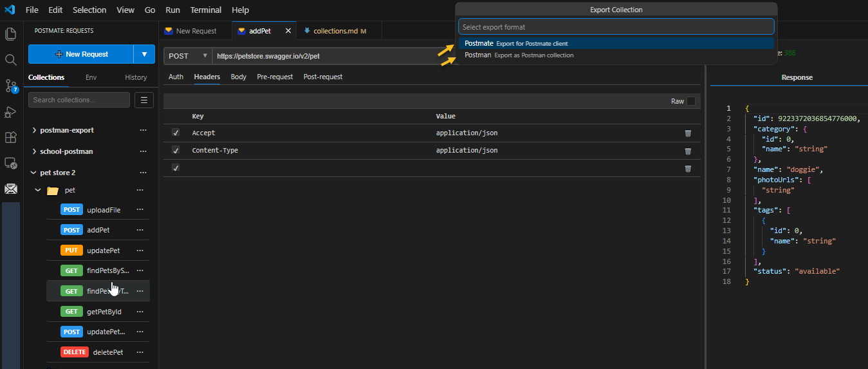
Task: Click the New Request button
Action: [81, 54]
